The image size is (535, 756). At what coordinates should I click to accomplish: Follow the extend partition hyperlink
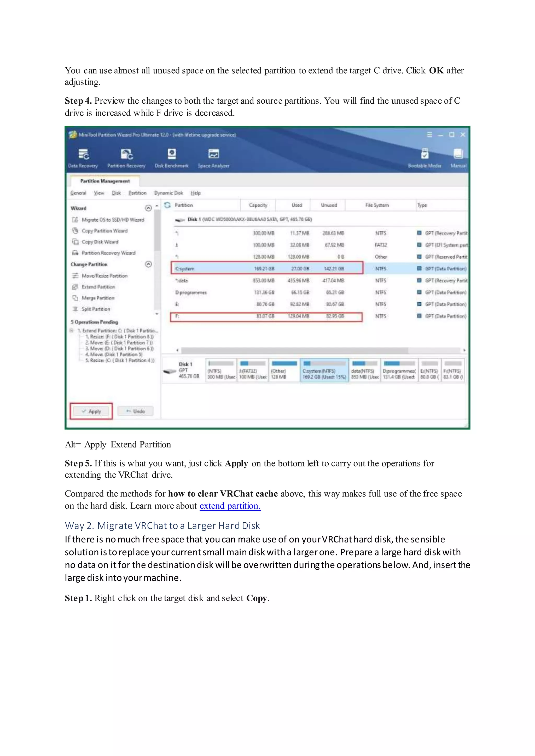[x=230, y=506]
